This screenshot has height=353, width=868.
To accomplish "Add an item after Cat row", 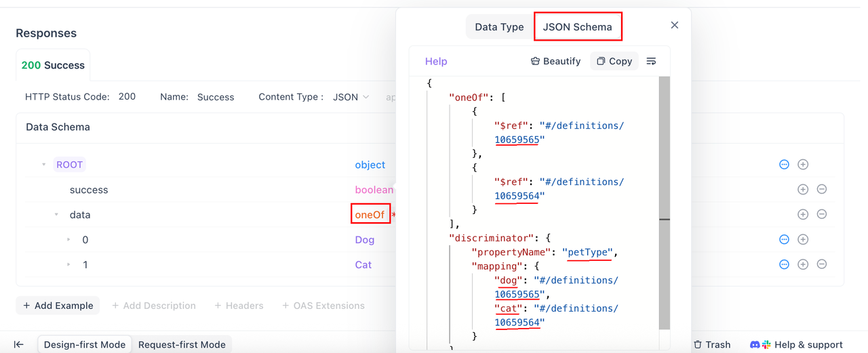I will [x=803, y=265].
